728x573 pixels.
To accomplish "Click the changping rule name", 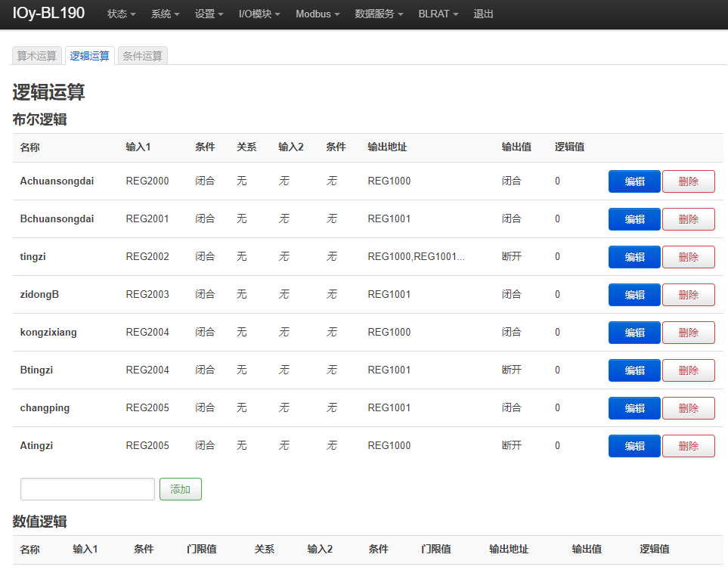I will point(45,407).
